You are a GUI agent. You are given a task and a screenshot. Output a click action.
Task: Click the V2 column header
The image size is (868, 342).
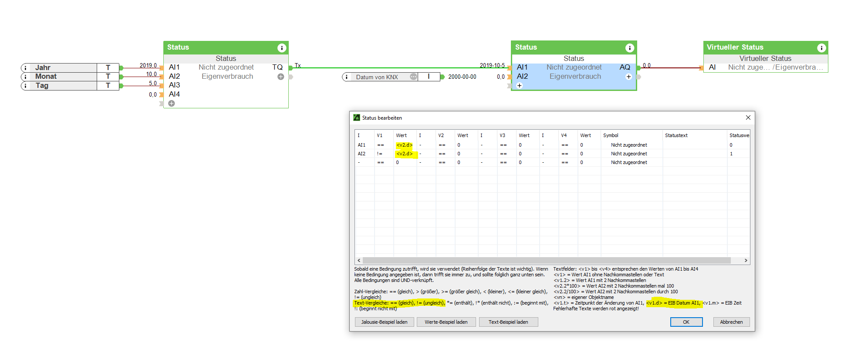(441, 135)
